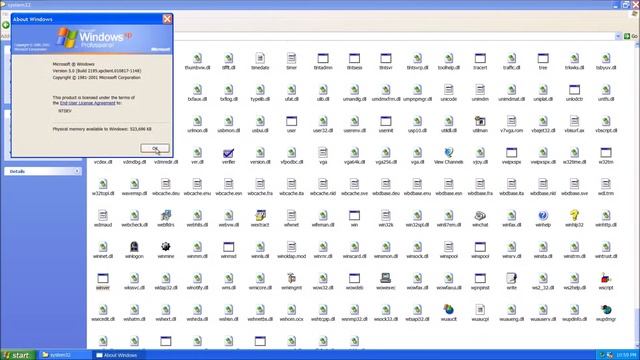The width and height of the screenshot is (640, 360).
Task: Select the wsock32.dll file
Action: [x=386, y=313]
